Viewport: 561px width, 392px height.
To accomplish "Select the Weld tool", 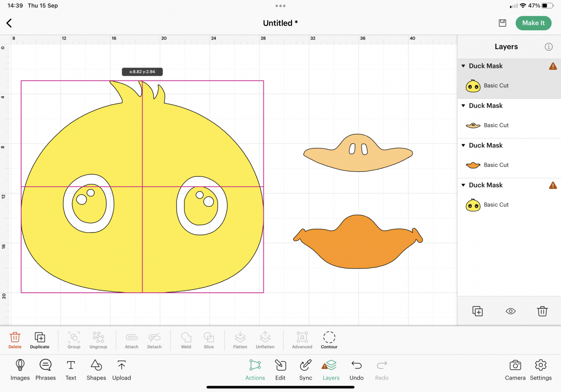I will (186, 341).
